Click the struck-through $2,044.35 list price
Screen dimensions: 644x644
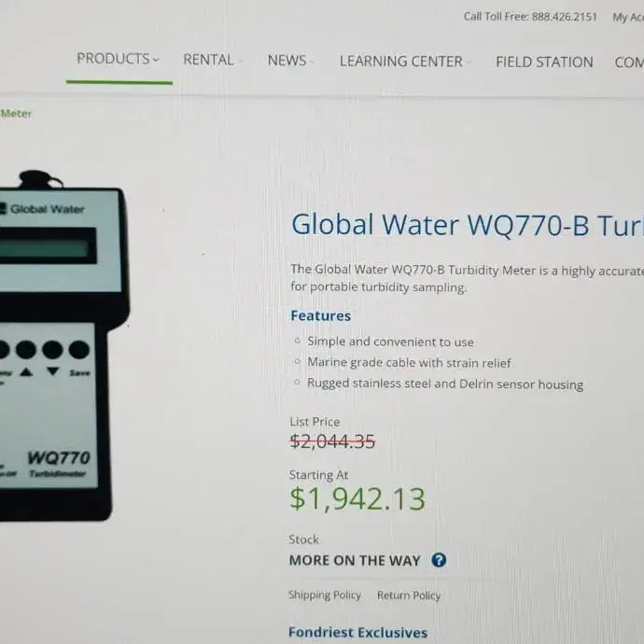click(332, 441)
